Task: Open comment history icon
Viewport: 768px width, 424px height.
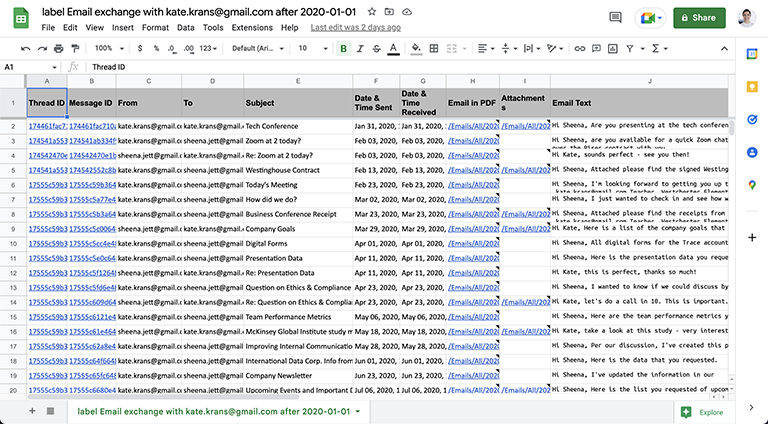Action: [x=615, y=18]
